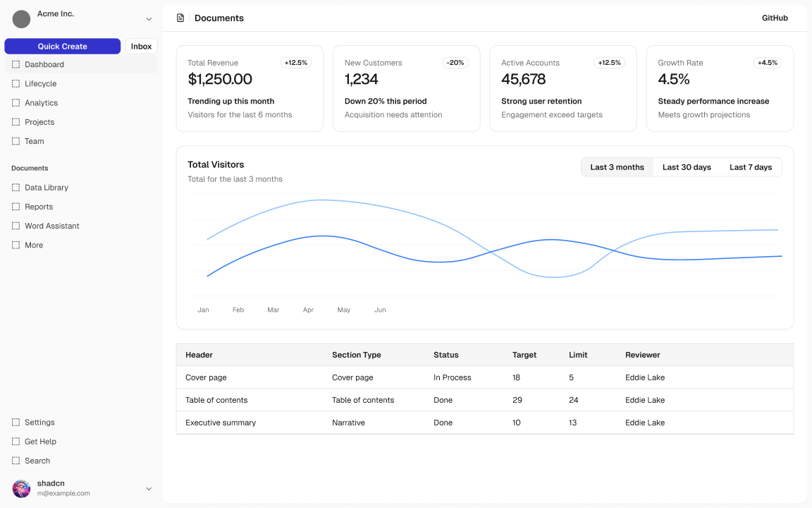Click the In Process status cell
Viewport: 812px width, 508px height.
(x=452, y=377)
